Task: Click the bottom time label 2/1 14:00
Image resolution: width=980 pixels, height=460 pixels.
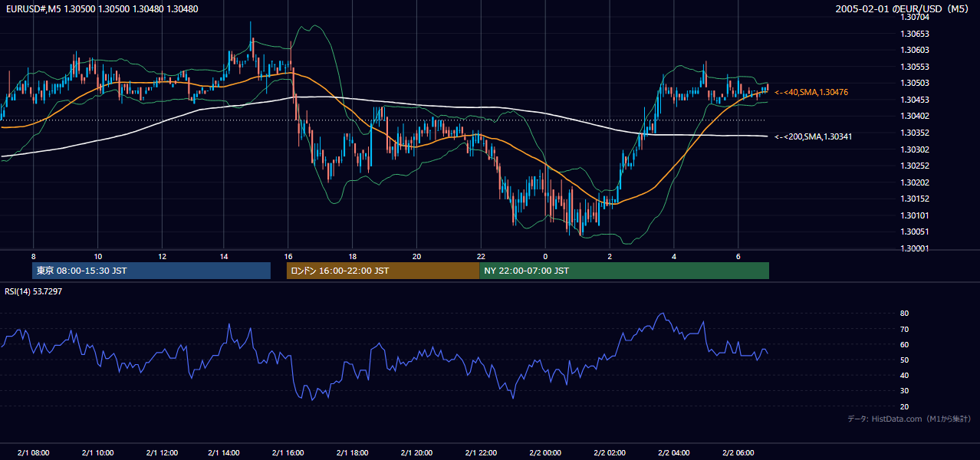Action: pos(225,453)
